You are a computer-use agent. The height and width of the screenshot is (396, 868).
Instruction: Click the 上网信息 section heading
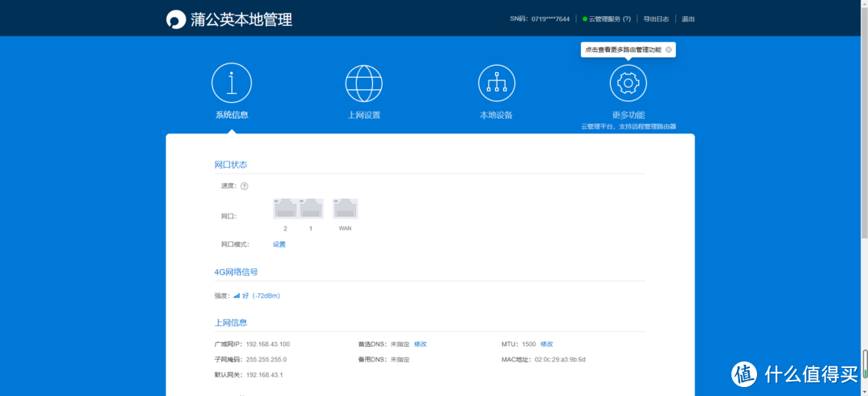[231, 322]
